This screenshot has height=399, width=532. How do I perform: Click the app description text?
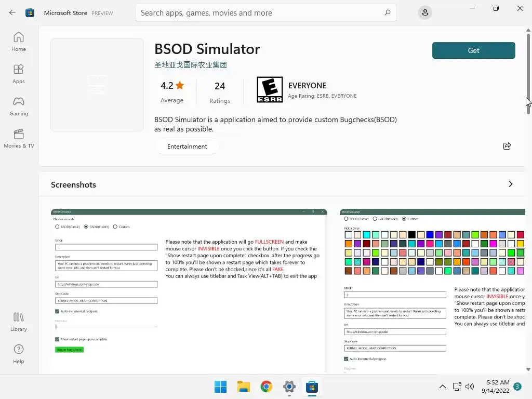(x=275, y=124)
